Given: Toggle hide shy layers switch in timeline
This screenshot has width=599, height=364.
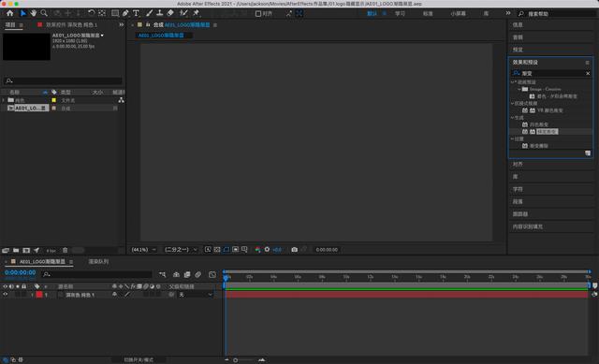Looking at the screenshot, I should pyautogui.click(x=176, y=274).
